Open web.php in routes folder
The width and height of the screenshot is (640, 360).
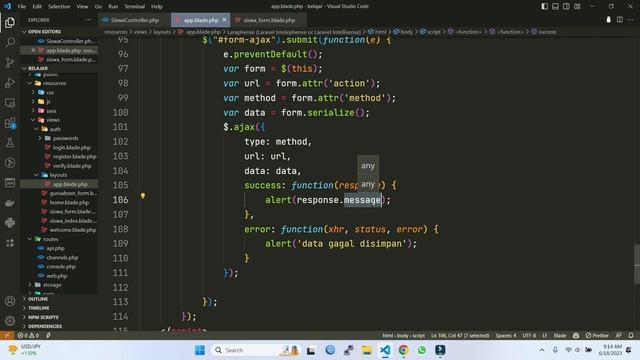click(x=56, y=276)
